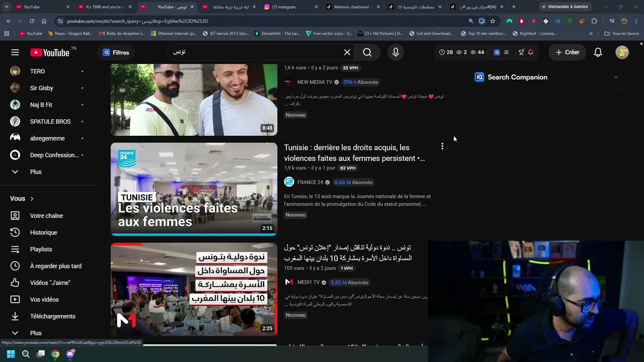Expand the Search Companion panel
The image size is (644, 362).
[x=616, y=77]
